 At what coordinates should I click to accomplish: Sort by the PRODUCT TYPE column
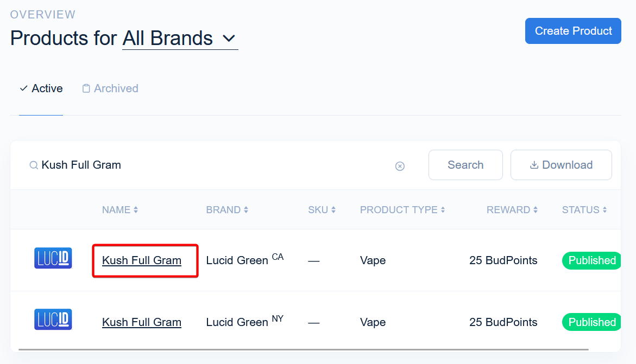click(402, 210)
